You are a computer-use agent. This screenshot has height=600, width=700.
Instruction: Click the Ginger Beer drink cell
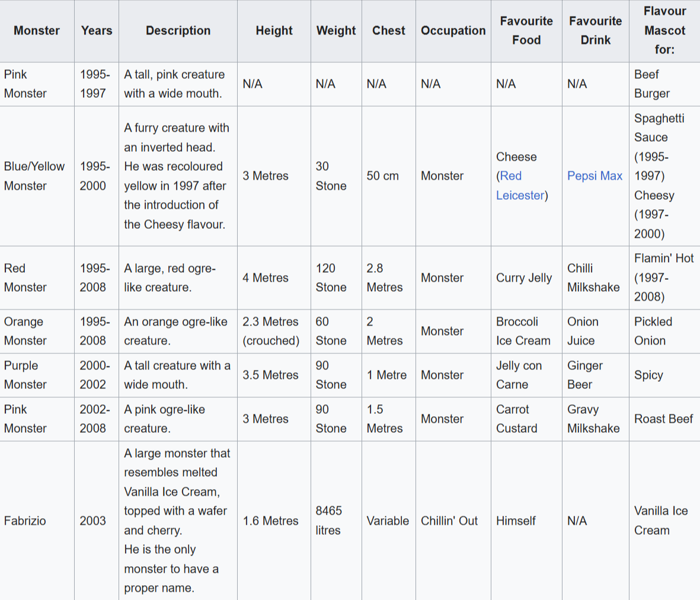pos(596,375)
